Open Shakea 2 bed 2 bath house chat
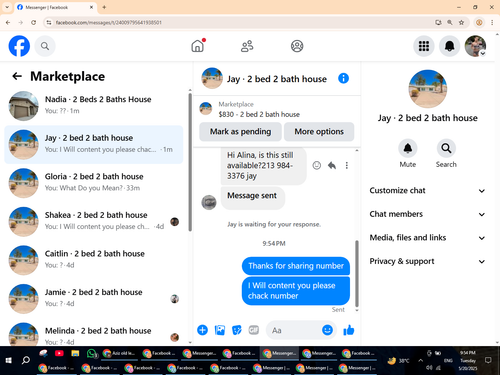500x375 pixels. (94, 222)
